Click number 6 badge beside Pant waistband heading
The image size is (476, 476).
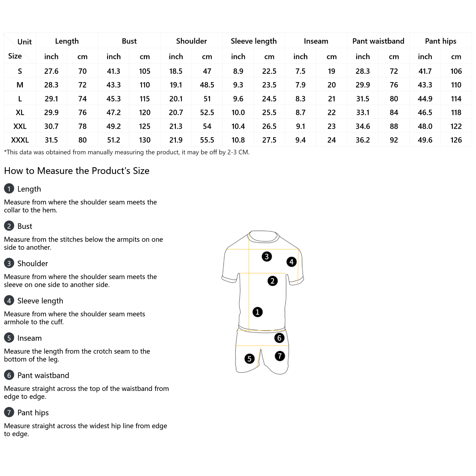[x=9, y=375]
